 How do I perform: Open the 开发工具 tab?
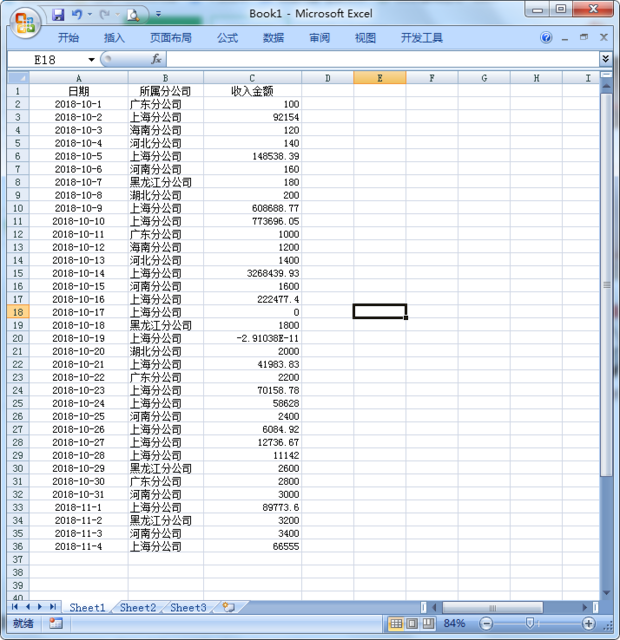tap(422, 38)
